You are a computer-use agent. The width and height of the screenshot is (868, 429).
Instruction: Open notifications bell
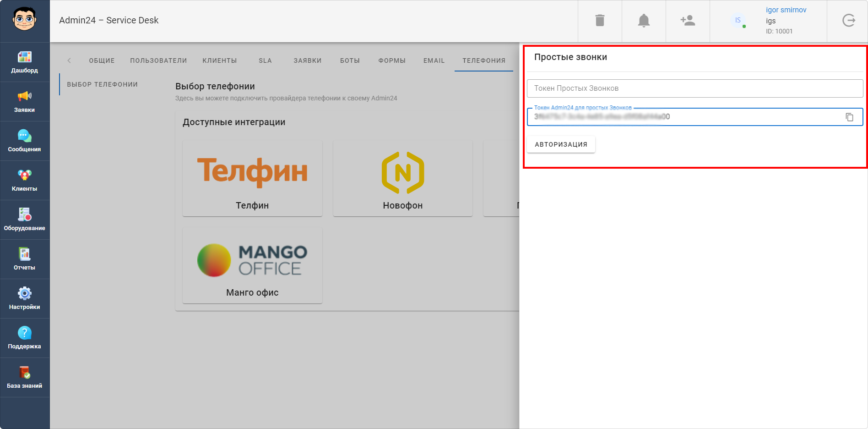(644, 21)
